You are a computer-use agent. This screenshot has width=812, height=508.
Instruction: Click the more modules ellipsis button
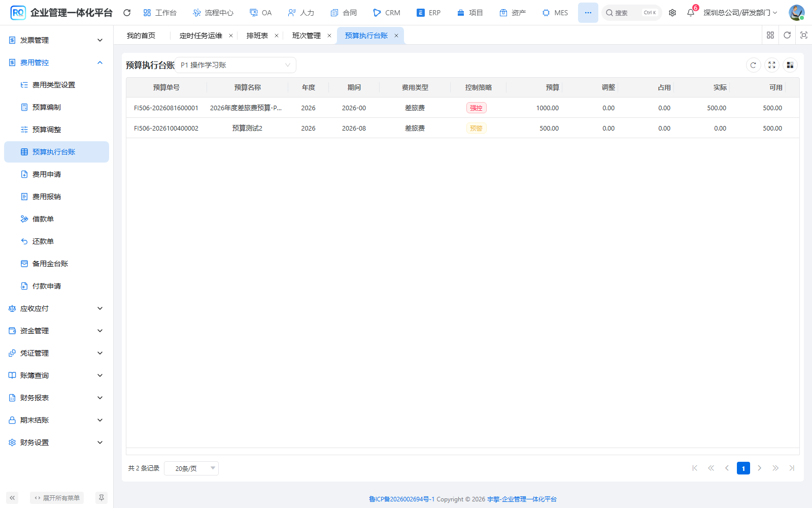pos(588,13)
